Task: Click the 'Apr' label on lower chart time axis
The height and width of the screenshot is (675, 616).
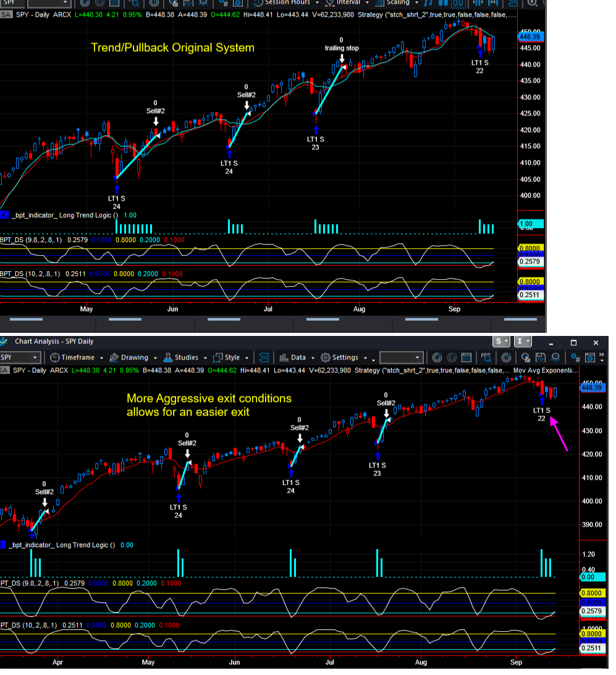Action: tap(57, 662)
